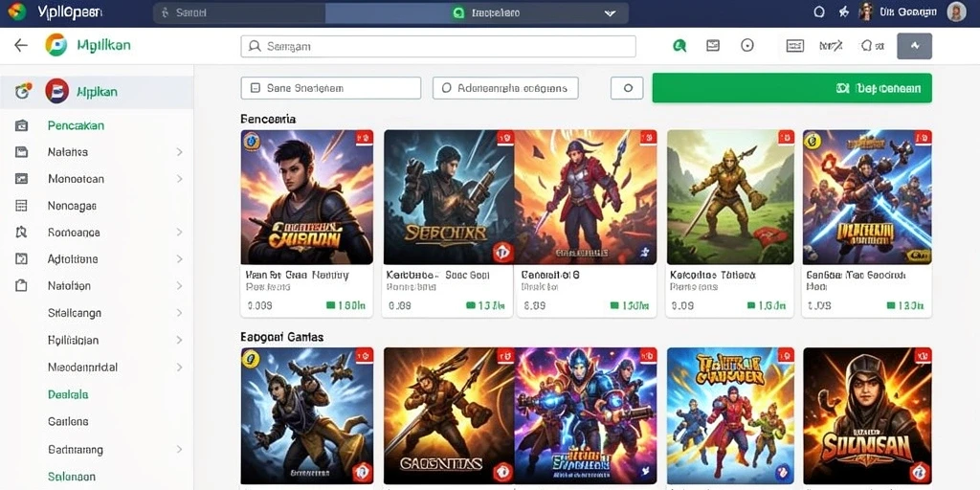Open the round profile avatar at header end
Image resolution: width=980 pixels, height=490 pixels.
[956, 11]
